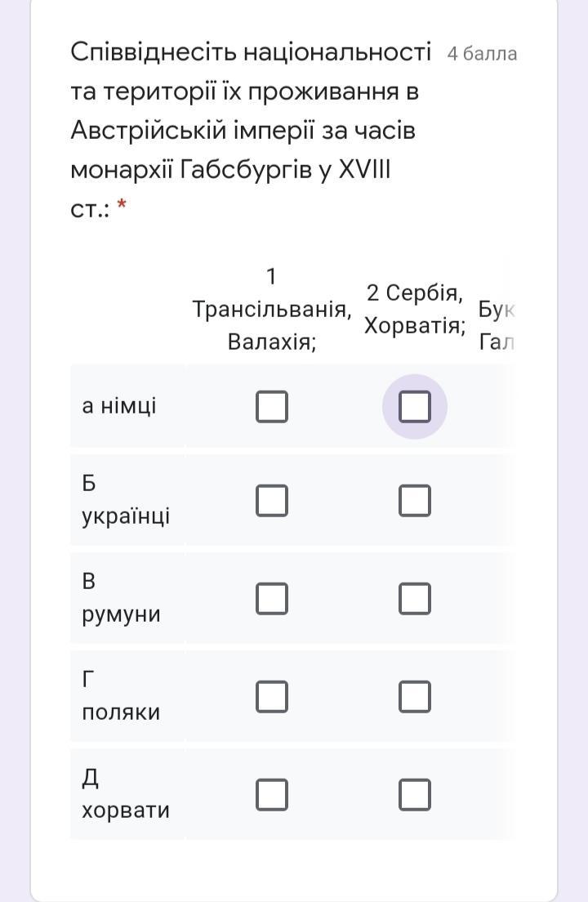Click the partially visible third column header

tap(497, 325)
